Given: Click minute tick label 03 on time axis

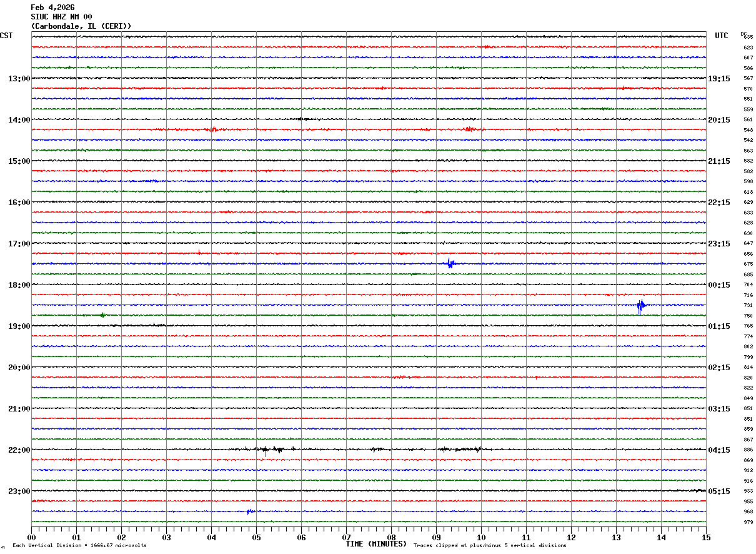Looking at the screenshot, I should tap(166, 537).
